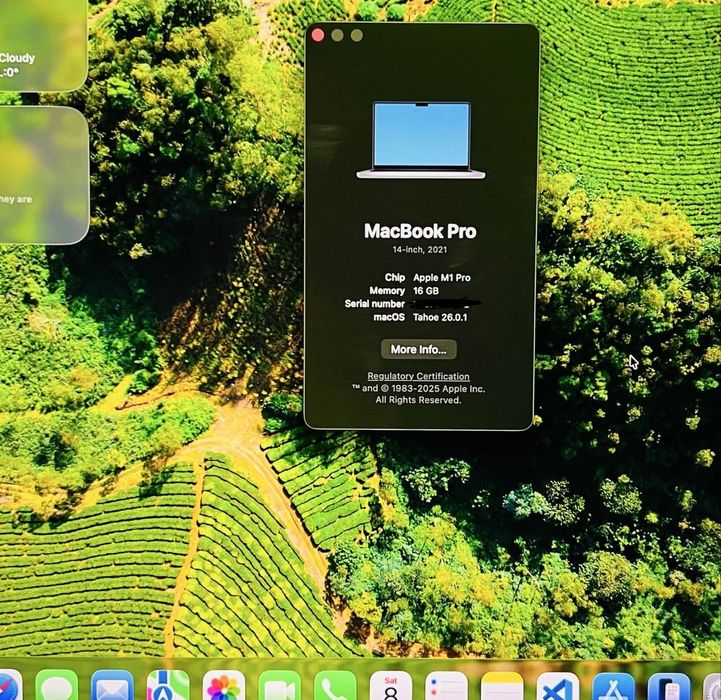Select the 'Apple M1 Pro' chip value
Screen dimensions: 721x700
click(x=441, y=278)
